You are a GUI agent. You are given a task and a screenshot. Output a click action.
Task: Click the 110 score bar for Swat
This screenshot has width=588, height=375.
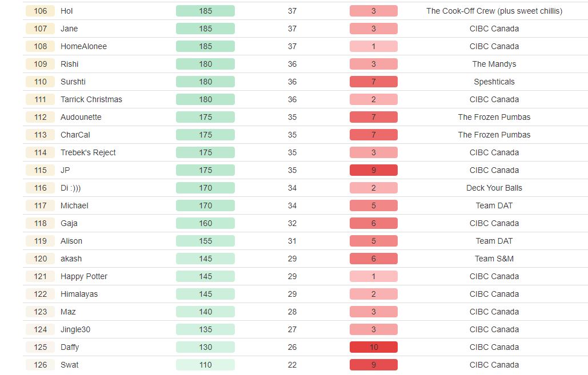[x=205, y=365]
